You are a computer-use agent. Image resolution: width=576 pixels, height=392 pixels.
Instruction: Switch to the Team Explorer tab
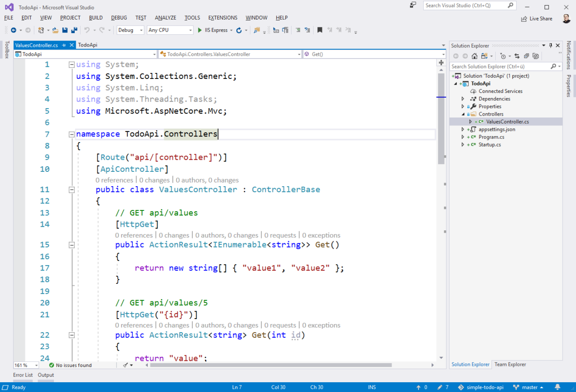[510, 365]
